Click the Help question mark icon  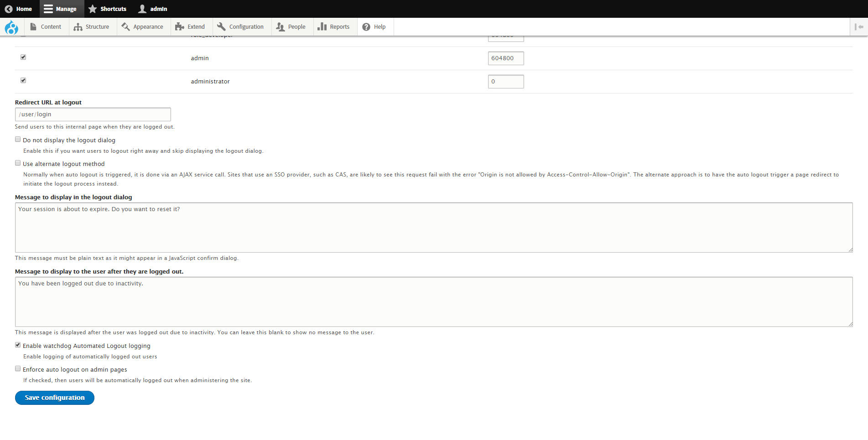tap(366, 27)
